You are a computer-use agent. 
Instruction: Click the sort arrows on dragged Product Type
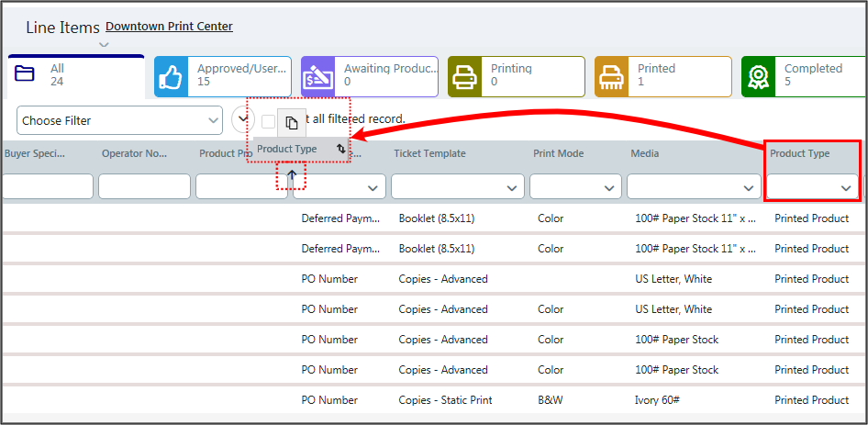pos(340,149)
